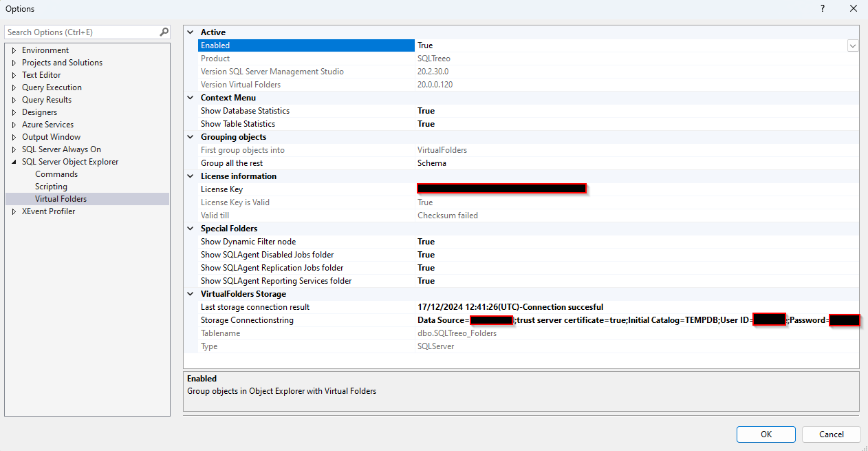The width and height of the screenshot is (868, 451).
Task: Click the First group objects into label
Action: coord(243,150)
